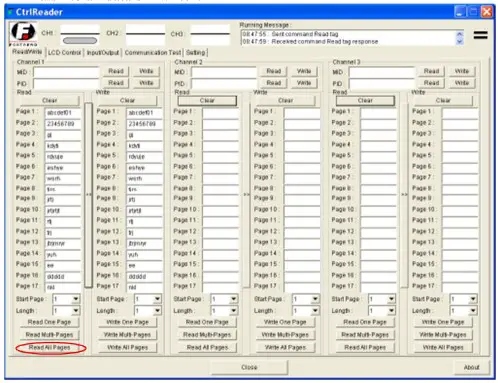Click Write All Pages in Channel 2

coord(285,348)
